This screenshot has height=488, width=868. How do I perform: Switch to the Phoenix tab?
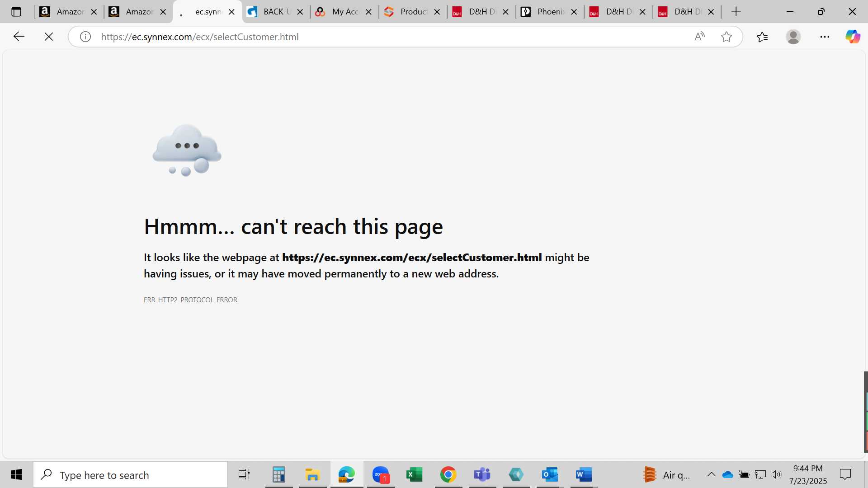(x=549, y=12)
